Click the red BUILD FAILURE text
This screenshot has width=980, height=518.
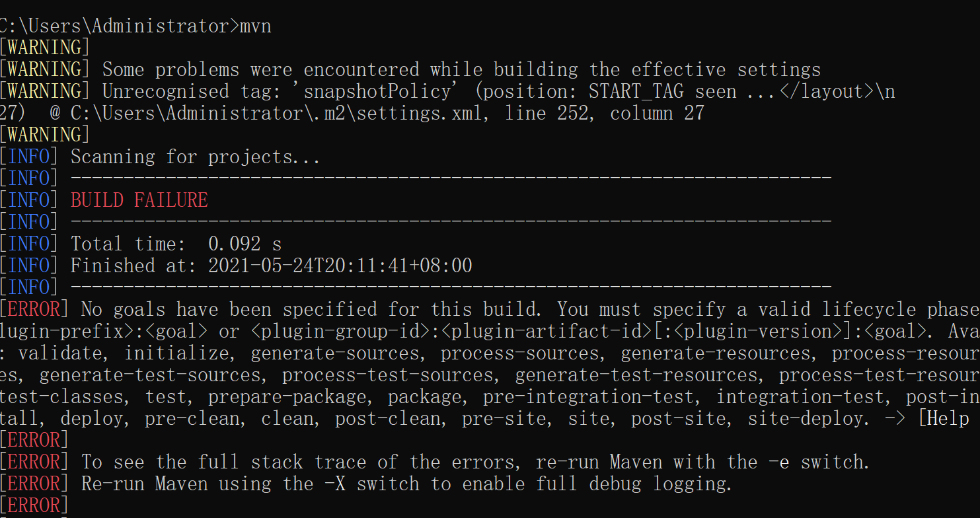[139, 200]
